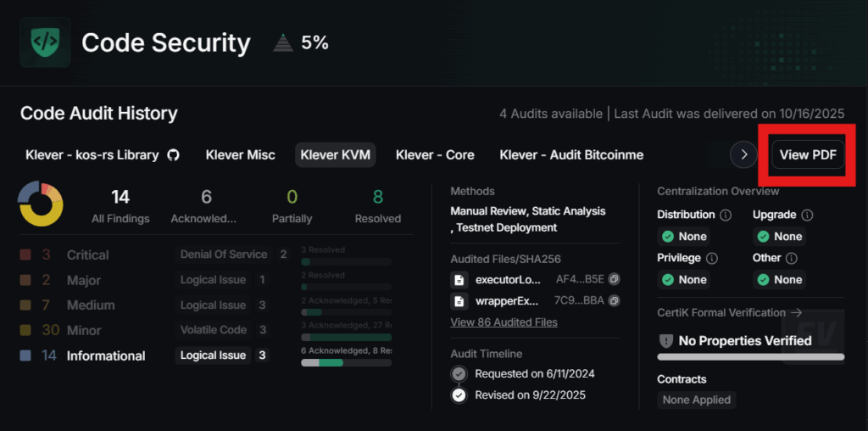Viewport: 868px width, 431px height.
Task: Click the Privilege info icon
Action: (711, 258)
